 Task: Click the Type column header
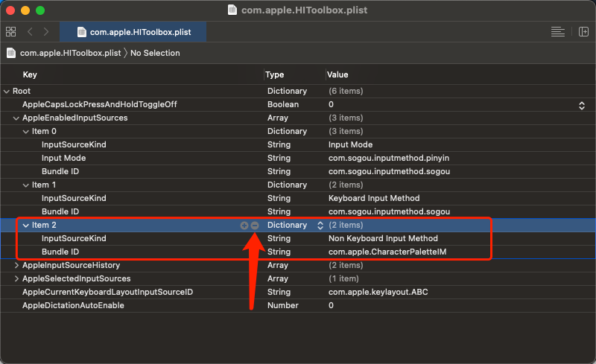pyautogui.click(x=274, y=74)
